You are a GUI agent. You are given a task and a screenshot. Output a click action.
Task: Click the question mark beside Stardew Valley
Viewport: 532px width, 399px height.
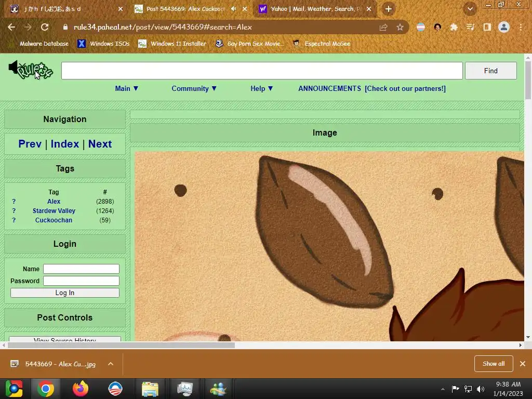coord(14,211)
